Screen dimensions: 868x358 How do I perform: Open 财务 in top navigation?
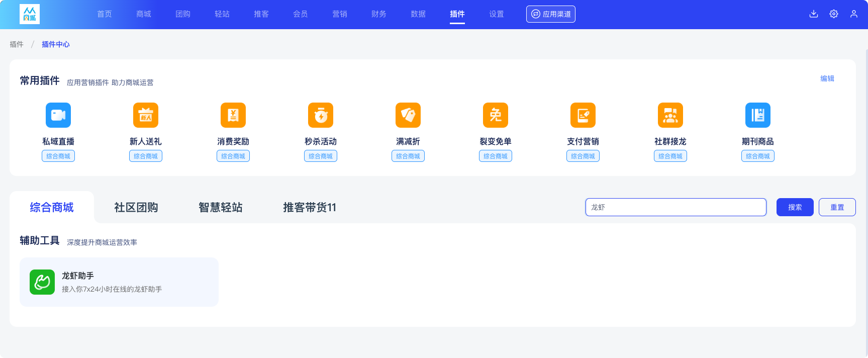379,14
